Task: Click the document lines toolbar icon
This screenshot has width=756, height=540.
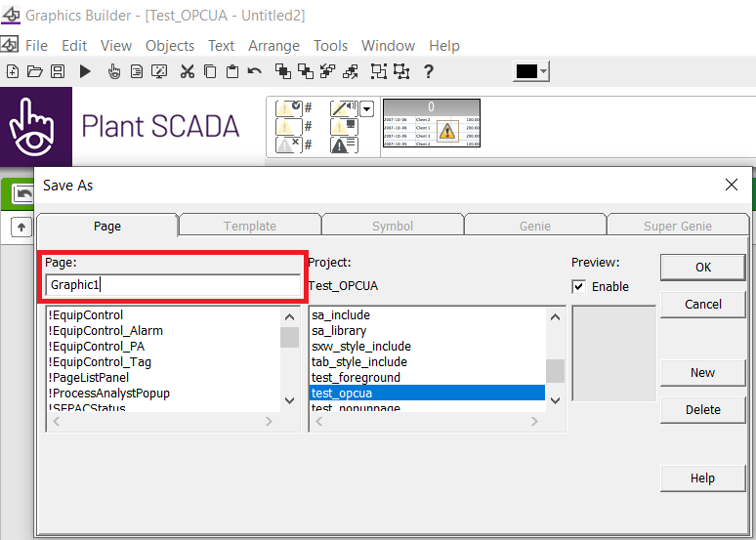Action: [x=137, y=71]
